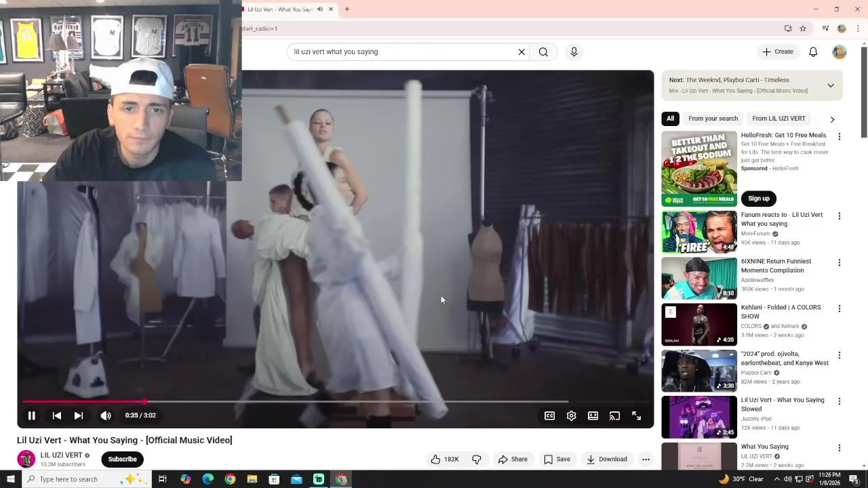Install the app from the address bar

[x=788, y=28]
